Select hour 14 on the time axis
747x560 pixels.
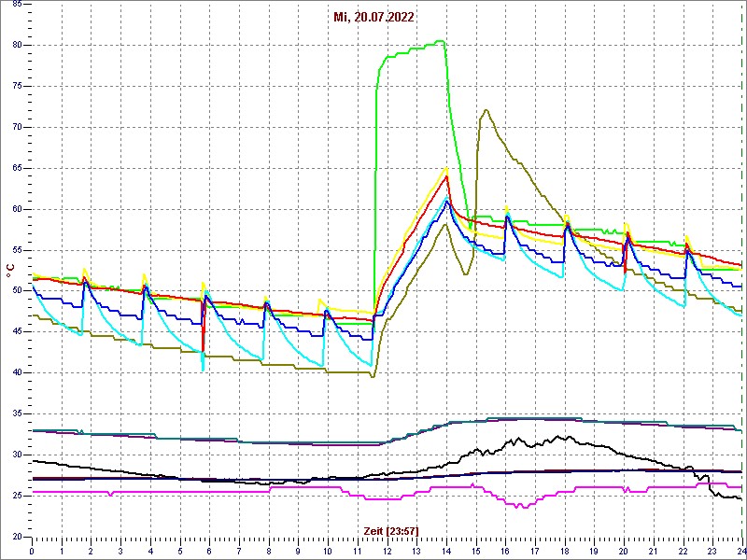pos(445,551)
